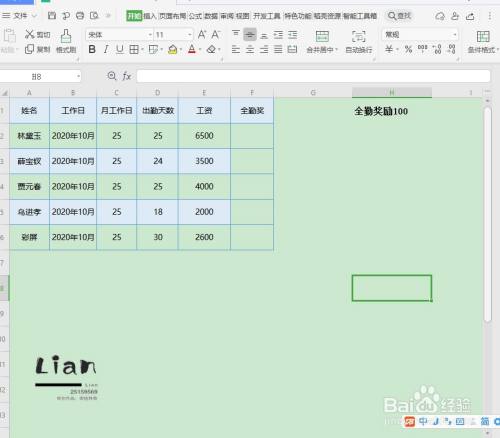Image resolution: width=500 pixels, height=438 pixels.
Task: Click the Save icon in quick access bar
Action: pos(52,15)
